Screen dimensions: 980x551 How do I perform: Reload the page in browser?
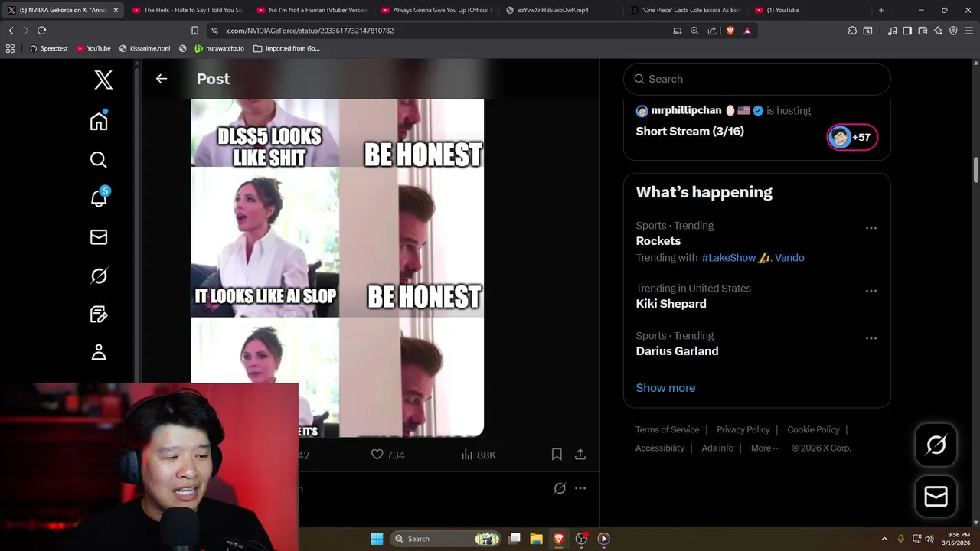[x=41, y=31]
